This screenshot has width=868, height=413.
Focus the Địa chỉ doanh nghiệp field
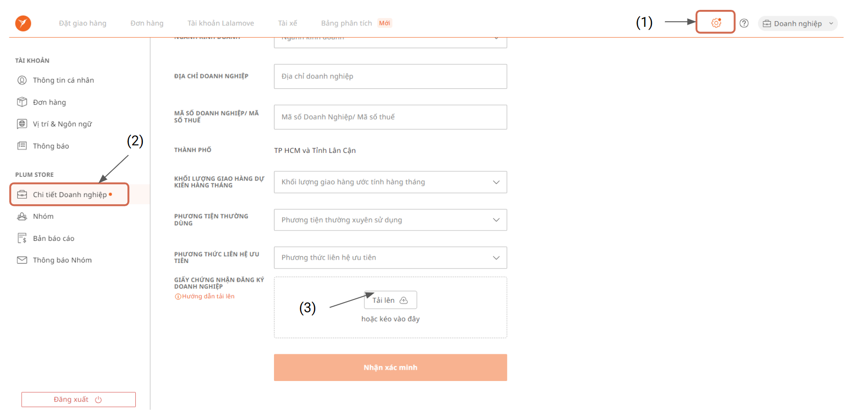[x=390, y=76]
